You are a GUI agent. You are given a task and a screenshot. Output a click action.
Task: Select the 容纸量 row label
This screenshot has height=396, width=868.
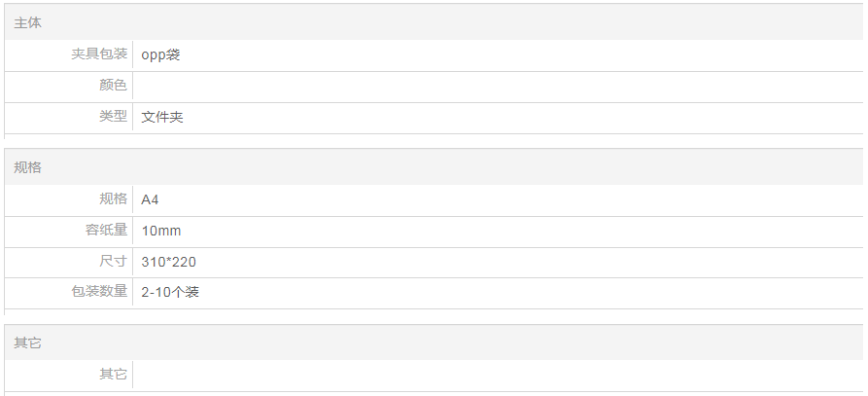[x=106, y=231]
